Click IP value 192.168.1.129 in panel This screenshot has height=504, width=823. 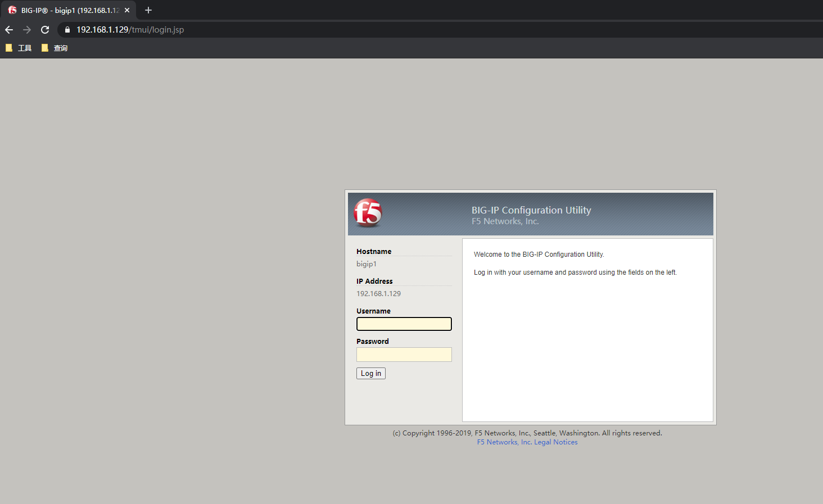pos(378,294)
